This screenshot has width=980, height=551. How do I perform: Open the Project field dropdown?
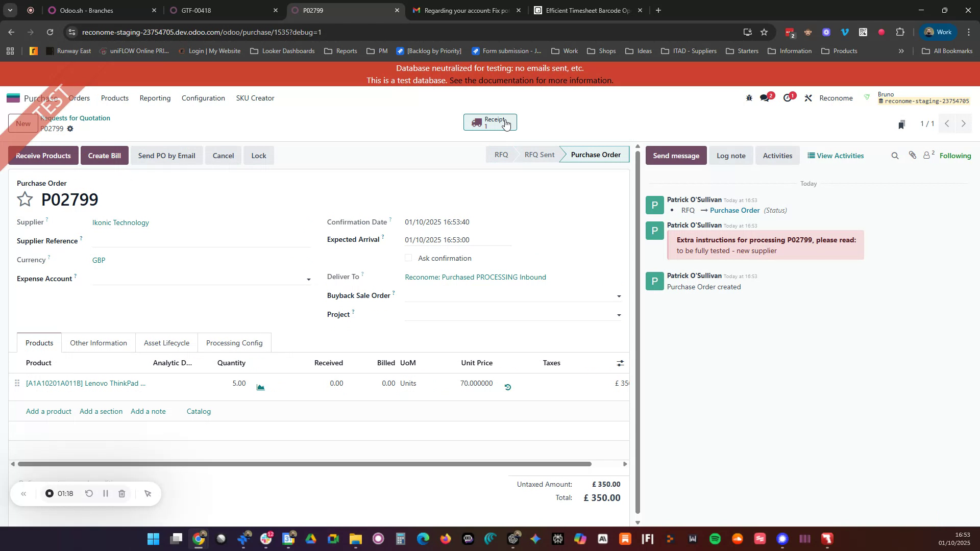[619, 314]
